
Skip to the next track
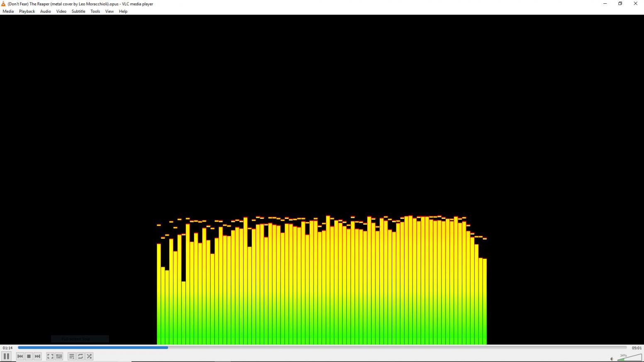click(x=38, y=356)
